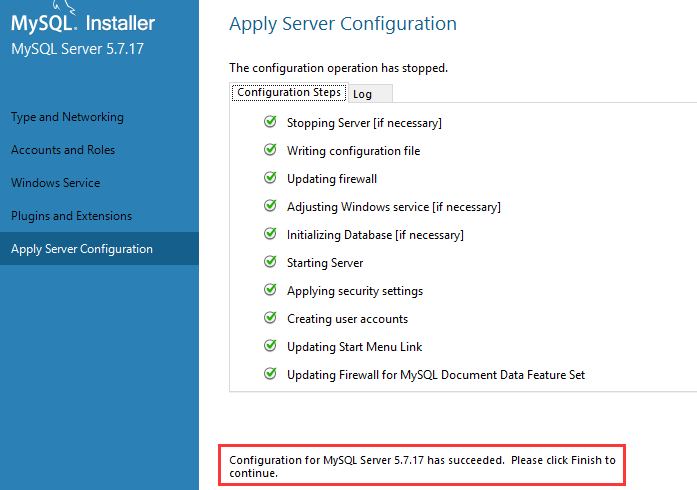Viewport: 697px width, 490px height.
Task: Select Apply Server Configuration sidebar item
Action: (x=99, y=249)
